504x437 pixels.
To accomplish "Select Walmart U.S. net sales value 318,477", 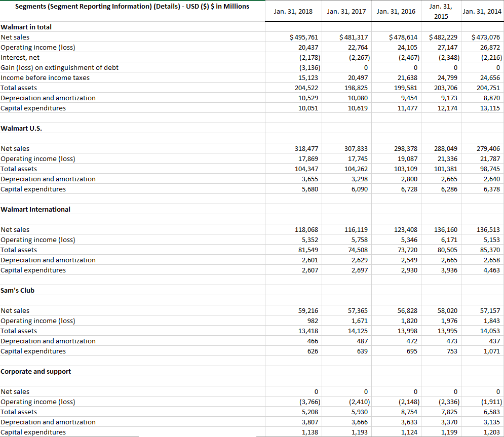I will coord(307,148).
